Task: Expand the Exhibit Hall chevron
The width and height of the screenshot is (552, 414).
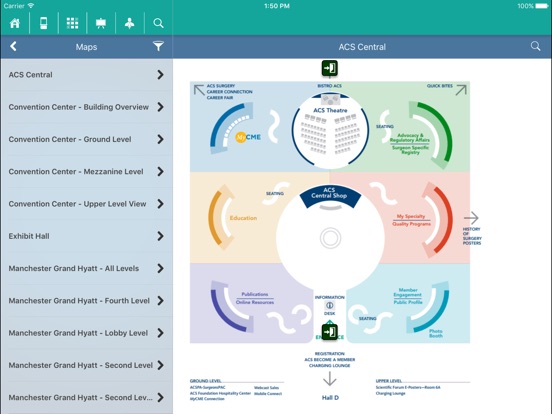Action: 161,236
